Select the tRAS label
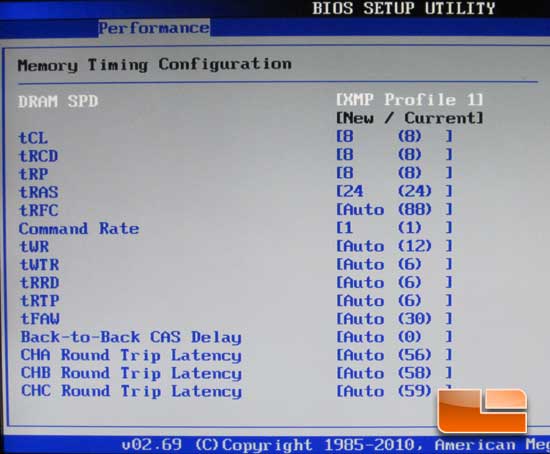This screenshot has width=550, height=454. (39, 192)
